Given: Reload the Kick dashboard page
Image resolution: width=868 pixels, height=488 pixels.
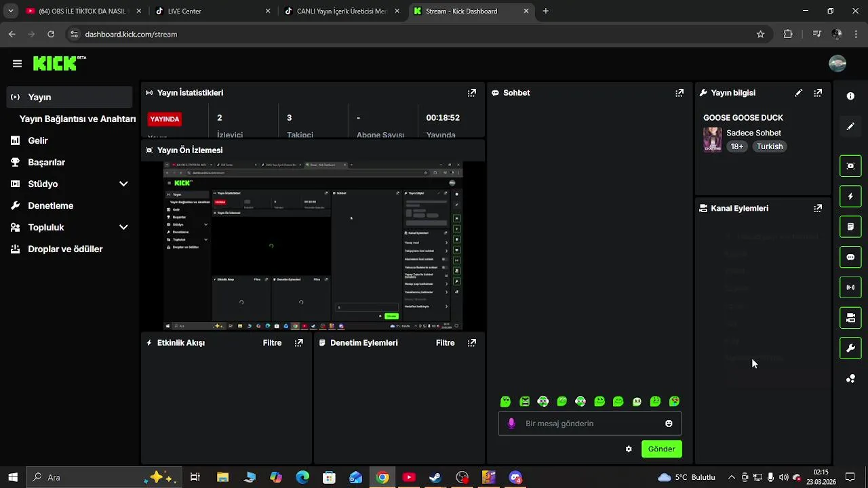Looking at the screenshot, I should tap(51, 34).
